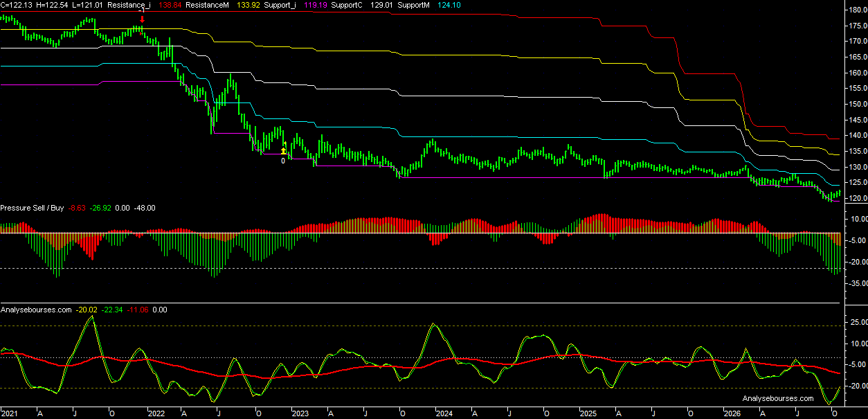Click the 2026 year label
868x419 pixels.
(x=733, y=413)
